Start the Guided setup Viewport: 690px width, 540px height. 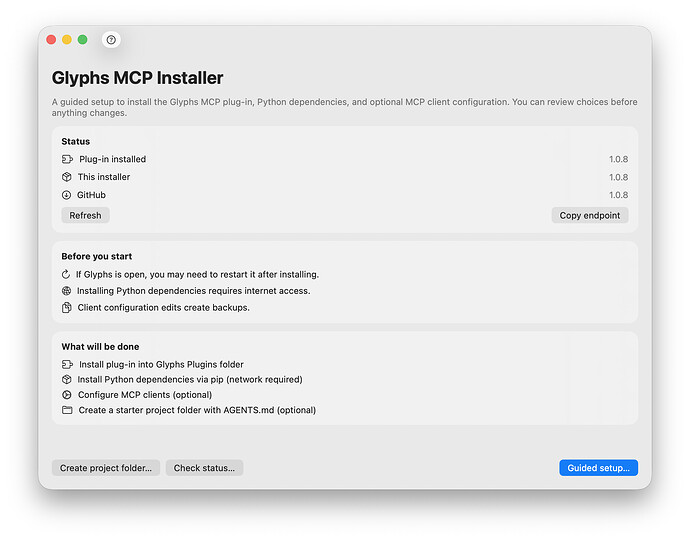[598, 468]
